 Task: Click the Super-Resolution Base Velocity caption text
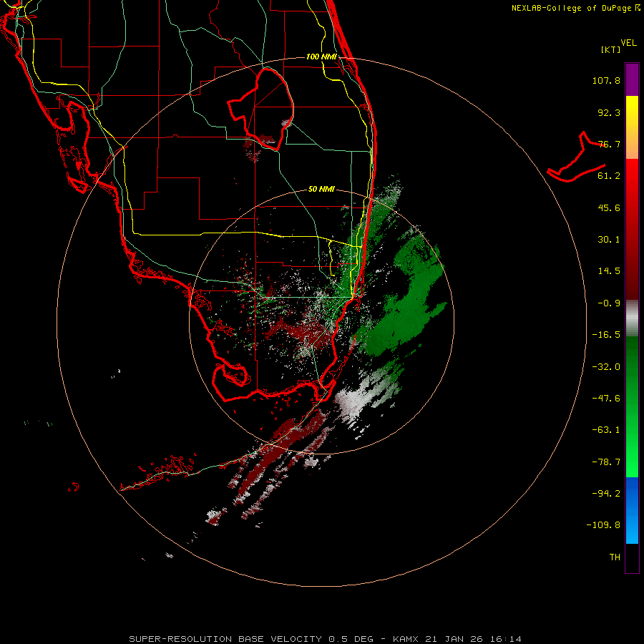click(326, 639)
